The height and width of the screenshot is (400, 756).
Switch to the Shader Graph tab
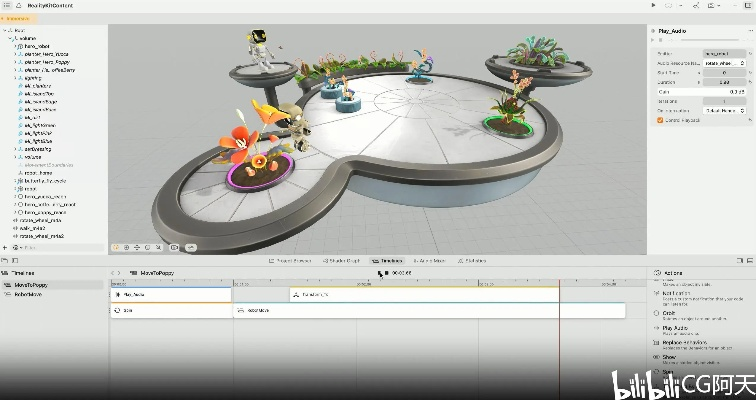click(341, 261)
